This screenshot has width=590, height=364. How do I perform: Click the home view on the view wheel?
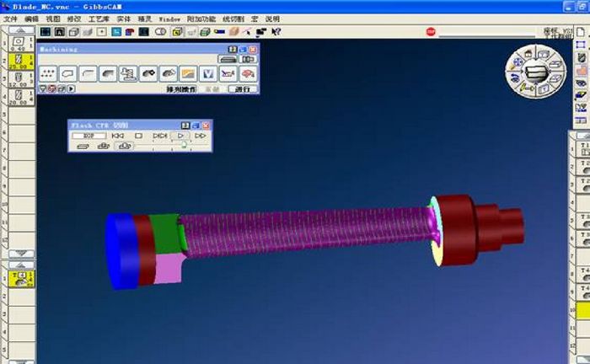tap(529, 54)
